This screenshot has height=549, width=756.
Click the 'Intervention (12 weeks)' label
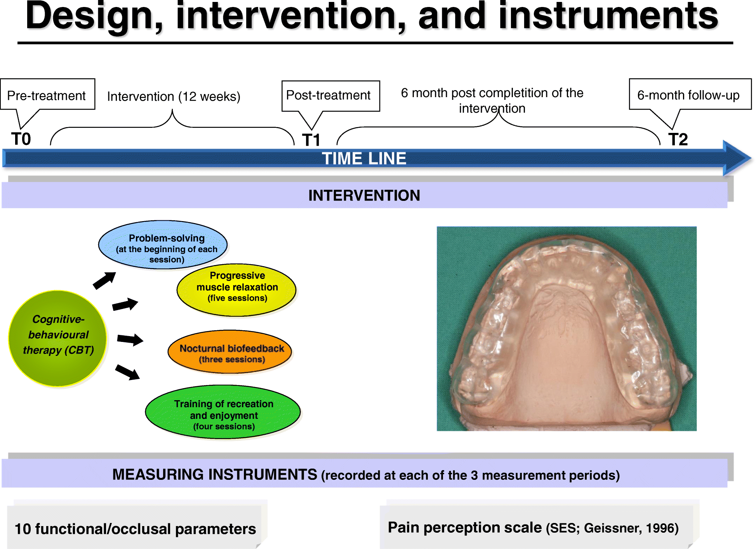point(174,96)
